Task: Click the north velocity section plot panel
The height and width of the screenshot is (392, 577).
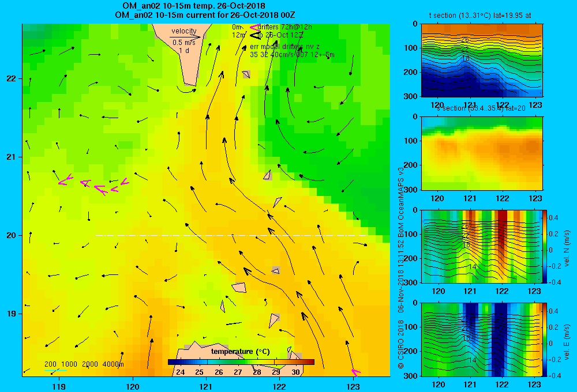Action: (x=482, y=246)
